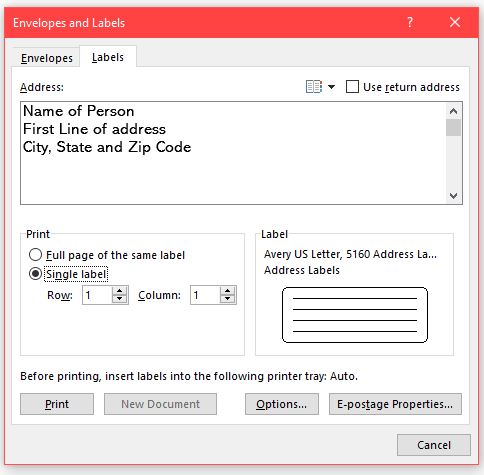This screenshot has width=484, height=475.
Task: Switch to the Envelopes tab
Action: [x=47, y=58]
